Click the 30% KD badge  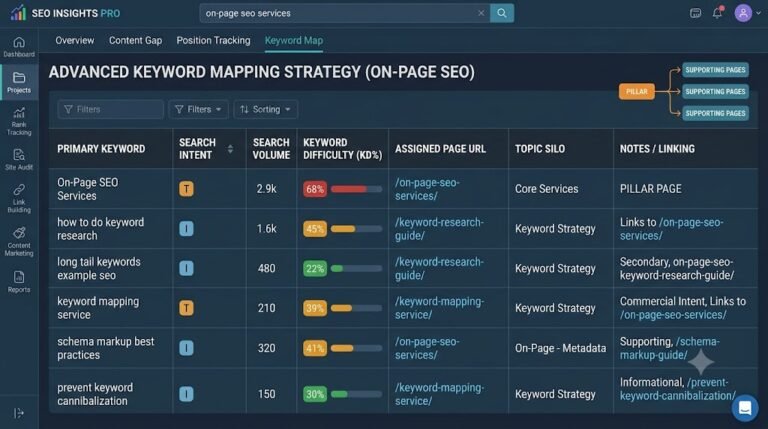[315, 394]
